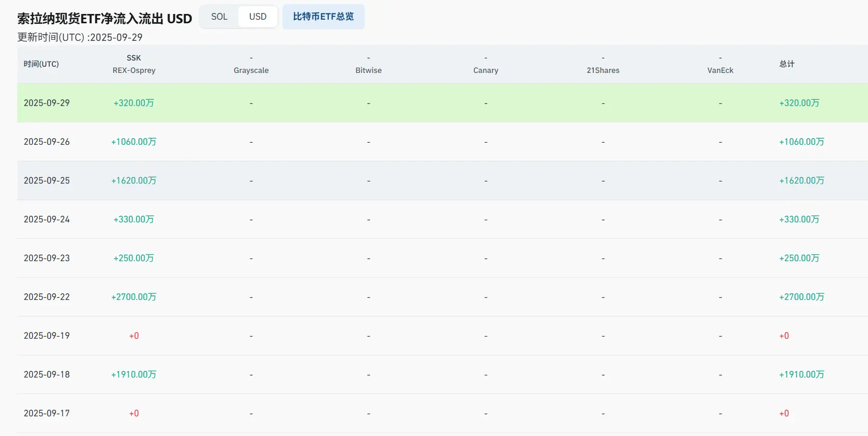This screenshot has width=868, height=436.
Task: Select the 2025-09-22 date cell
Action: click(47, 297)
